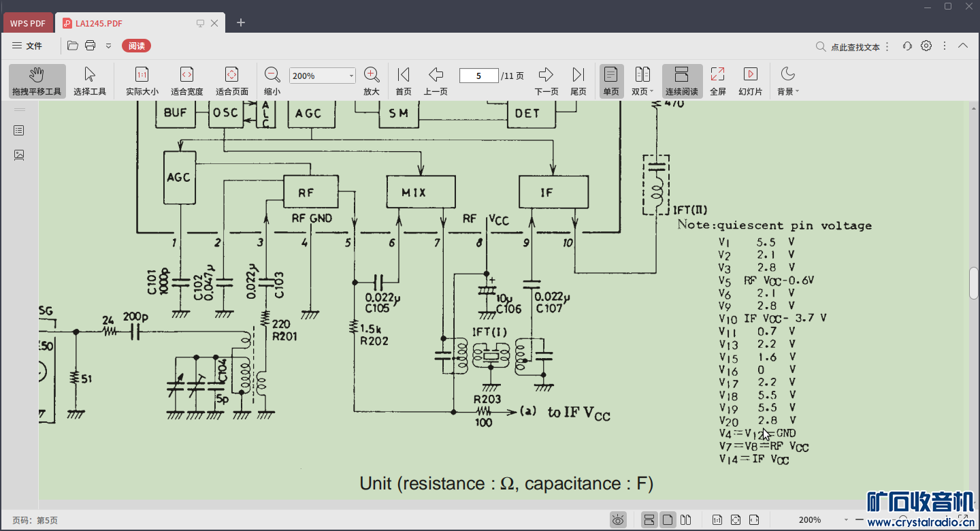
Task: Start slideshow mode (幻灯片)
Action: (750, 81)
